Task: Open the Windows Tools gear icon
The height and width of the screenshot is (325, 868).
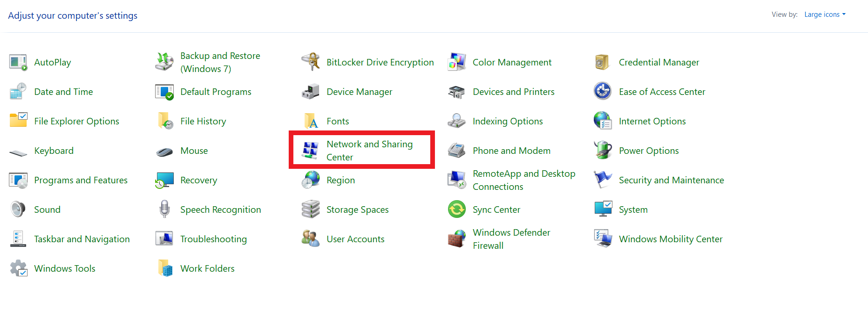Action: tap(18, 268)
